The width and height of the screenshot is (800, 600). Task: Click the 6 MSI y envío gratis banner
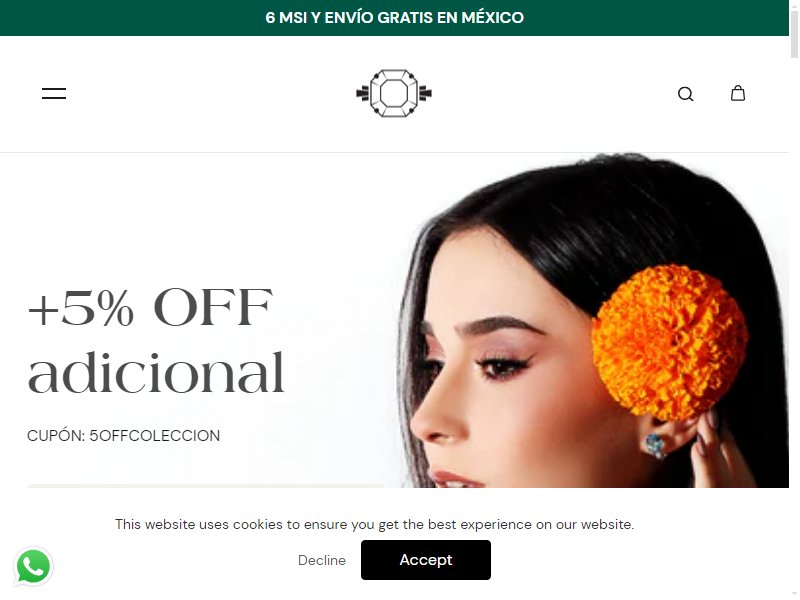tap(394, 18)
